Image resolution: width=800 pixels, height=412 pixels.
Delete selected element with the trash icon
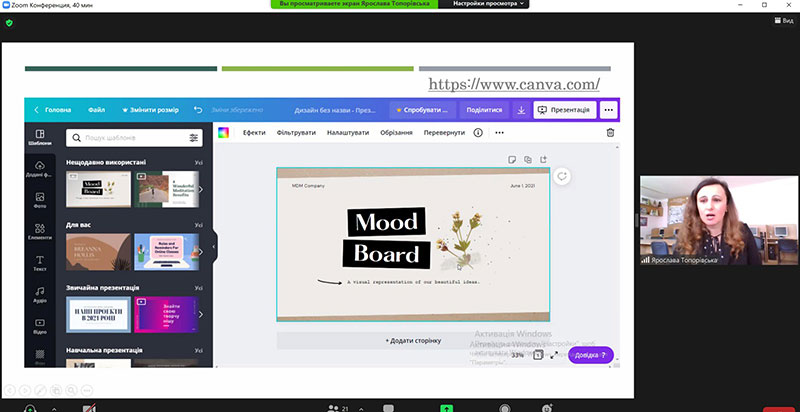[x=610, y=133]
